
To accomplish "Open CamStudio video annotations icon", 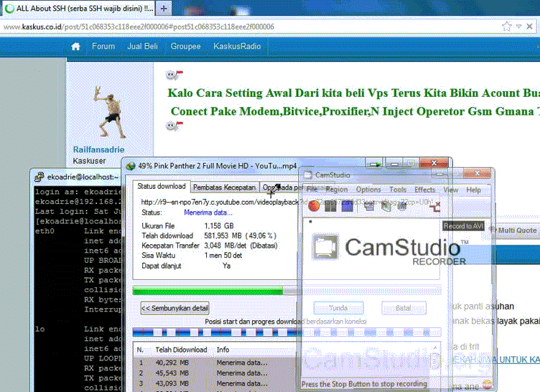I will [x=402, y=206].
